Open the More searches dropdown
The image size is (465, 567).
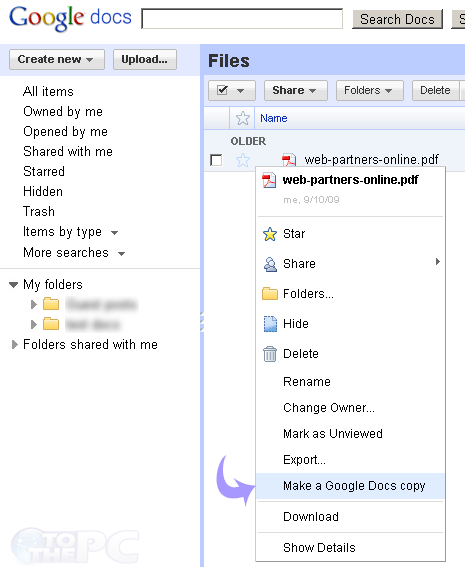[x=121, y=254]
